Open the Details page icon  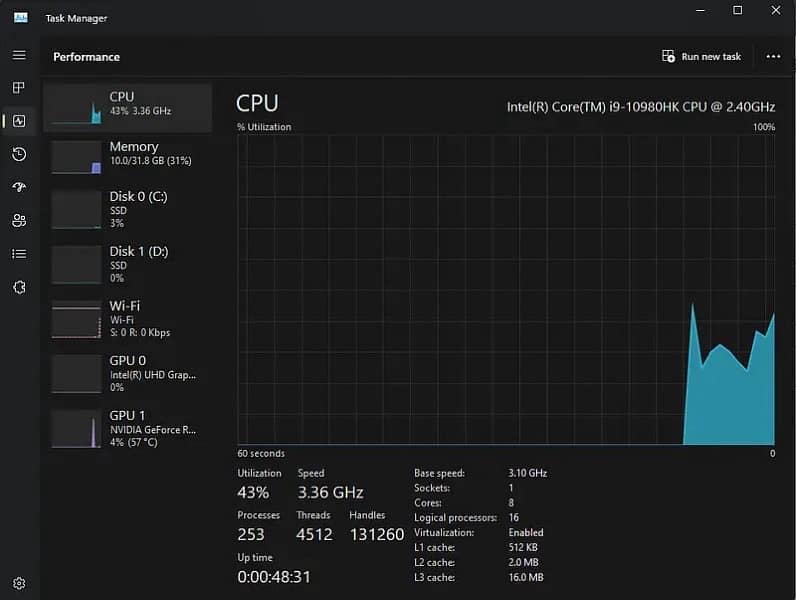click(x=19, y=254)
